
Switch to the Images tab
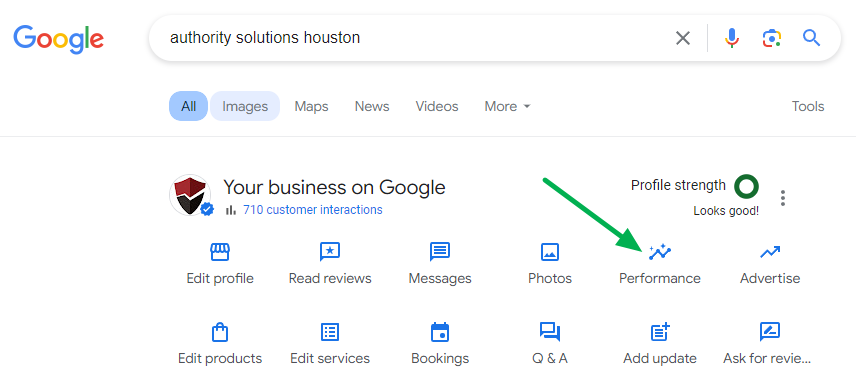tap(245, 106)
